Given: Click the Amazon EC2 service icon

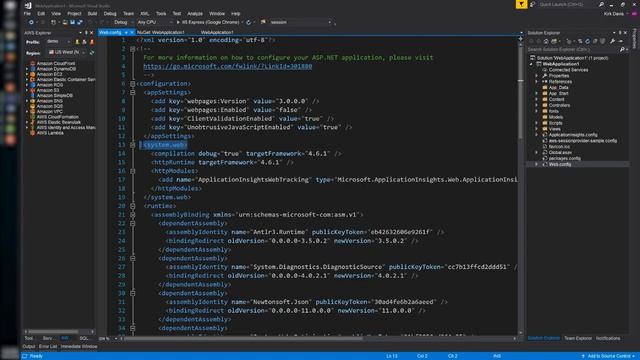Looking at the screenshot, I should tap(32, 74).
